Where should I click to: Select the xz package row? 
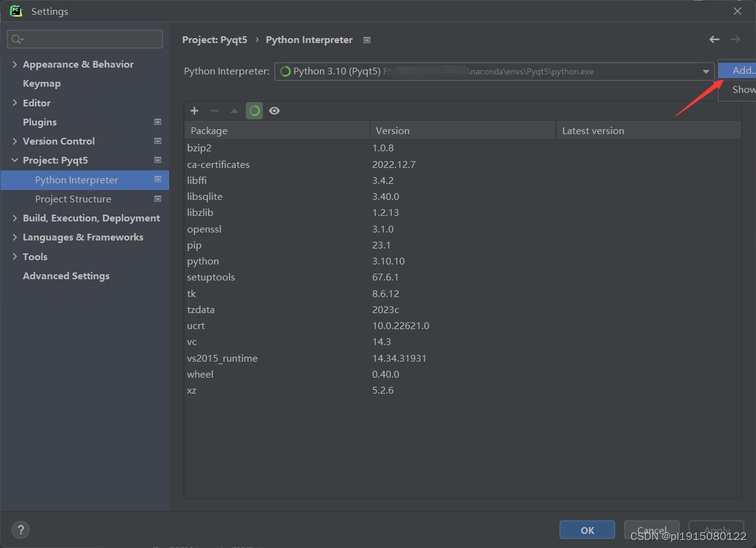point(463,390)
